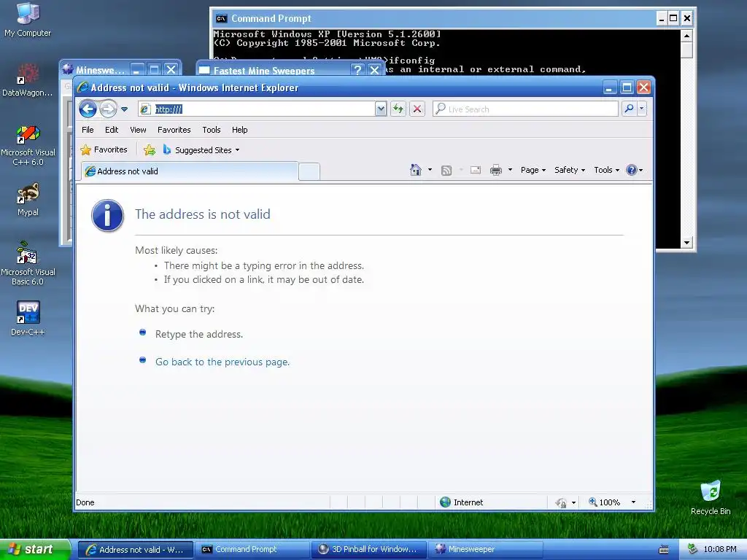
Task: Click the Read Mail envelope icon
Action: [476, 170]
